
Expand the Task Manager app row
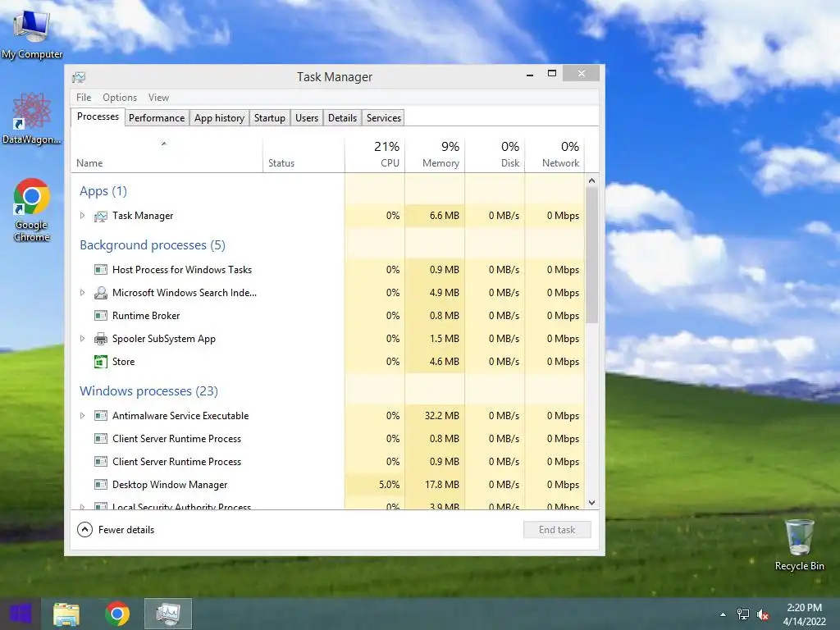(82, 216)
